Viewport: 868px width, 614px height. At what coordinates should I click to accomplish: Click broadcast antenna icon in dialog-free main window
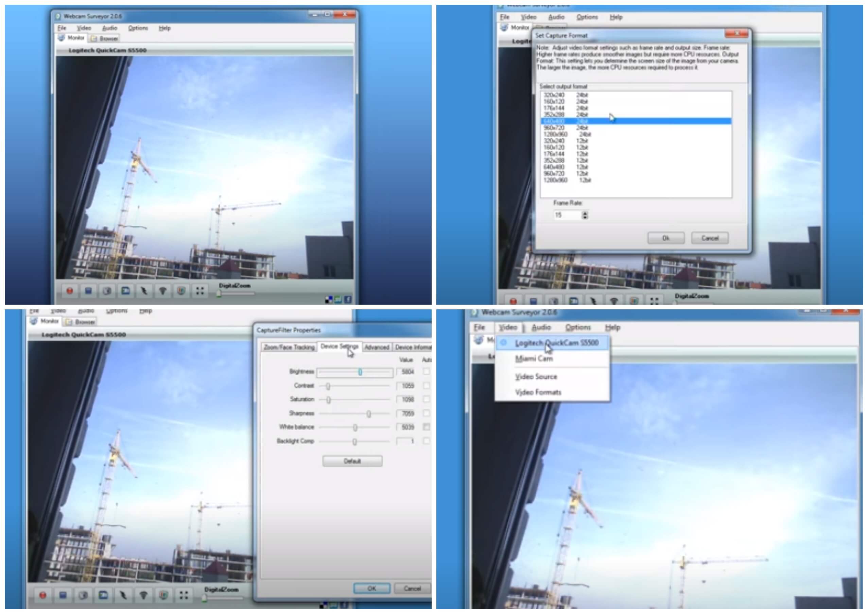click(x=162, y=291)
